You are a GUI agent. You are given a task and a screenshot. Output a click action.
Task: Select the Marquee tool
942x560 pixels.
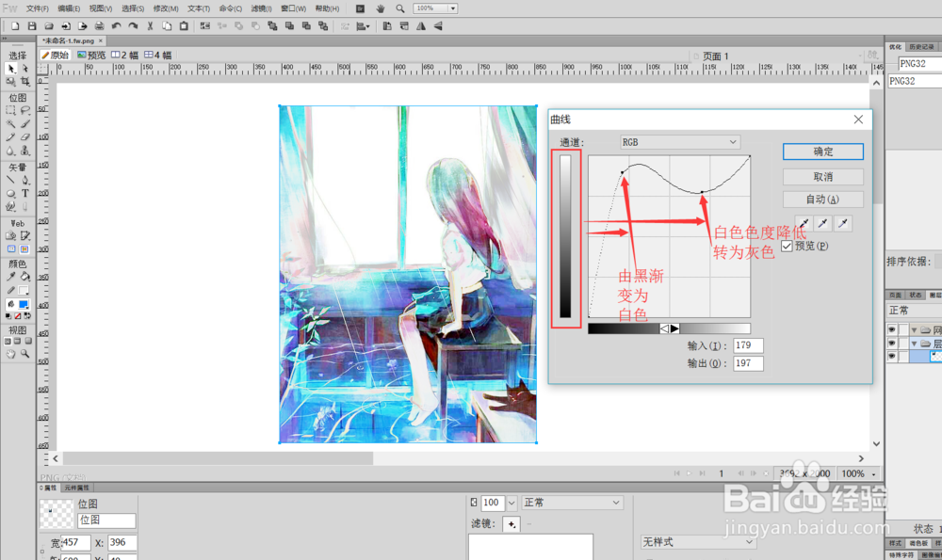pyautogui.click(x=10, y=110)
